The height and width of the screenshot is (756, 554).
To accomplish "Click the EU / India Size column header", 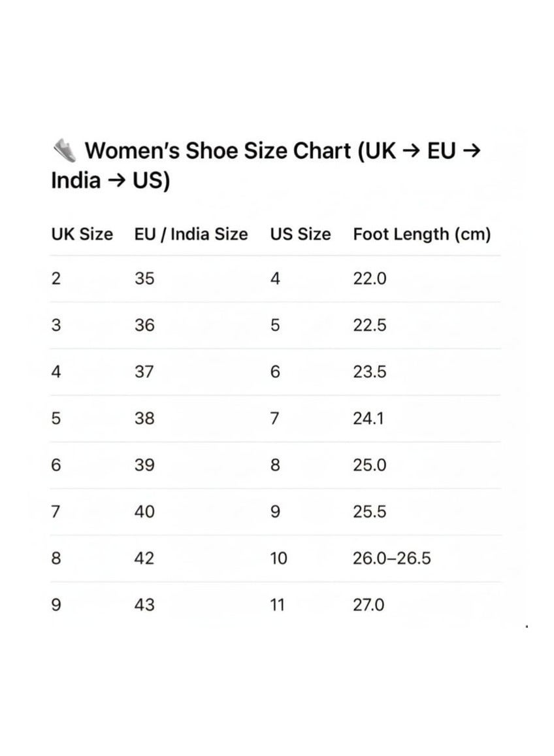I will (x=191, y=235).
